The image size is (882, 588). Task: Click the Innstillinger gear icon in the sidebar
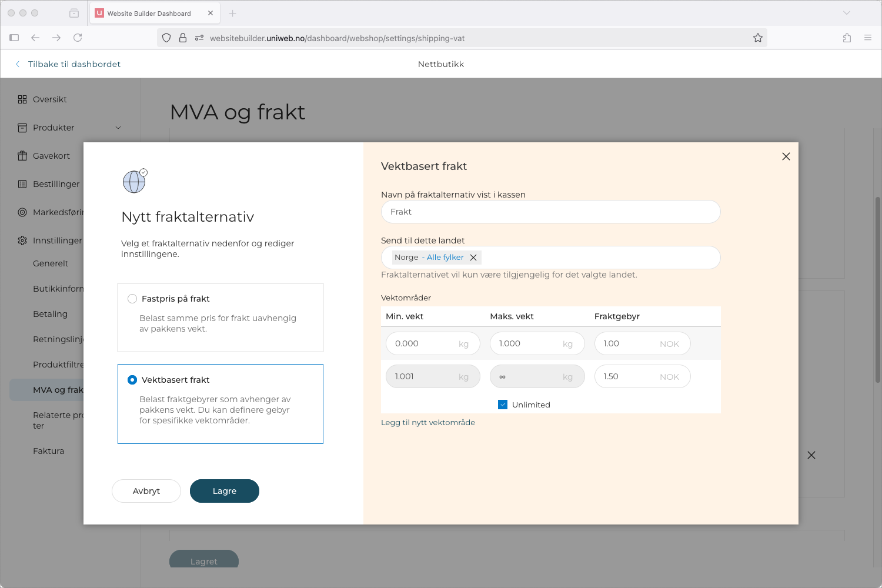pyautogui.click(x=22, y=240)
